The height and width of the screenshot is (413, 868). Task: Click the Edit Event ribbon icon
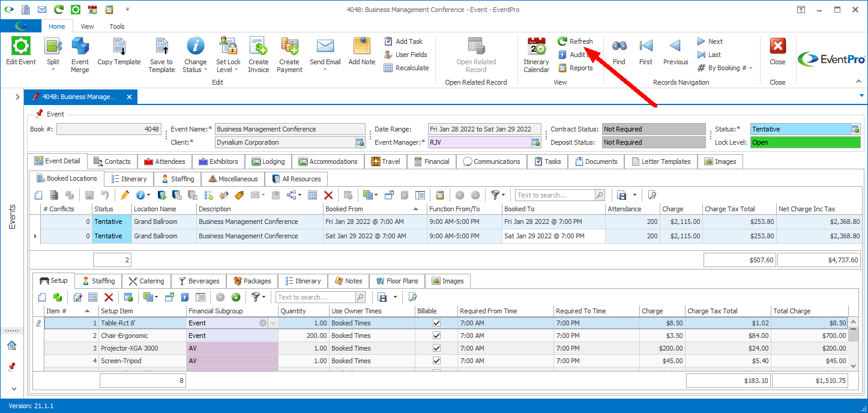click(21, 47)
